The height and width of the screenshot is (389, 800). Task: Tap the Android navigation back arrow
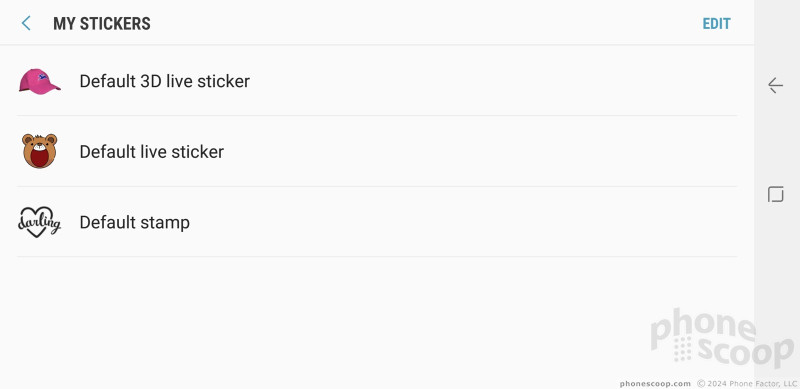[776, 85]
